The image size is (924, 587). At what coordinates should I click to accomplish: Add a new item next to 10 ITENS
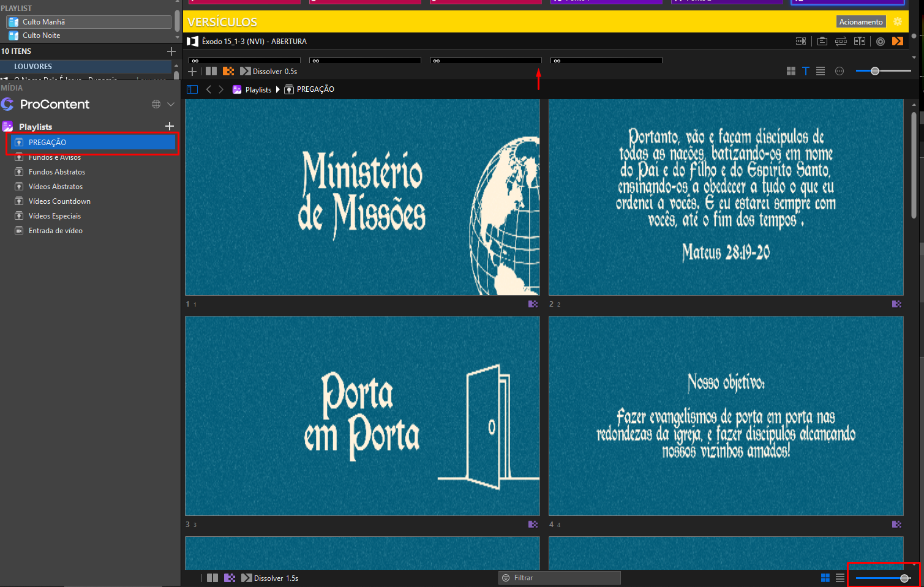tap(171, 51)
